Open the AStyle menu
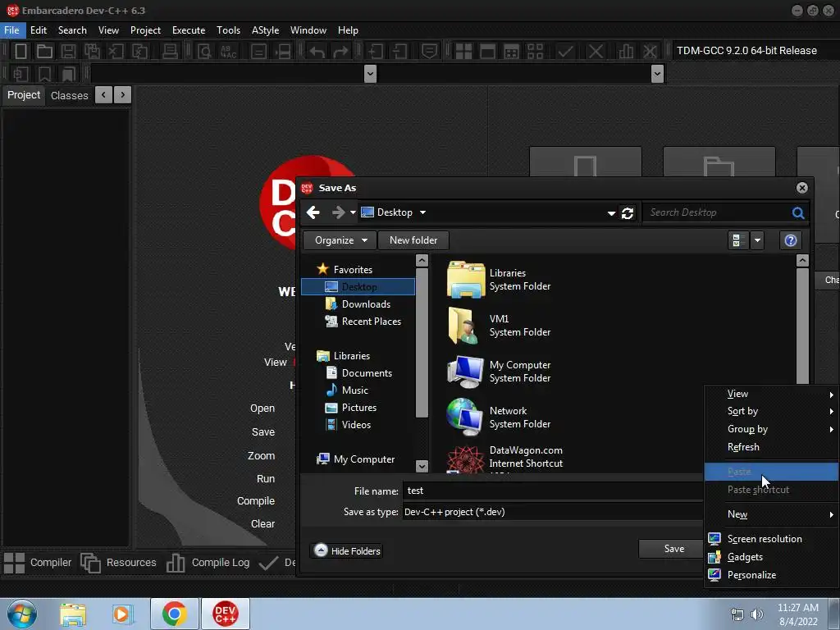The image size is (840, 630). [x=265, y=30]
